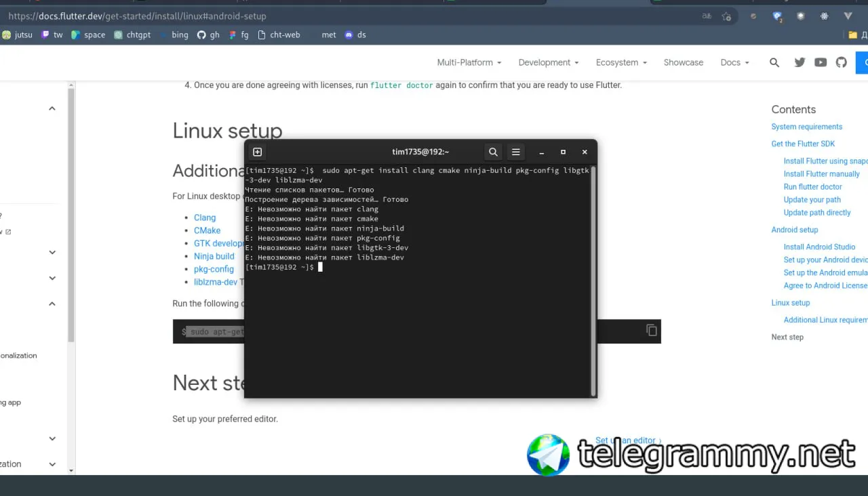Open the 'space' bookmark

pyautogui.click(x=88, y=35)
